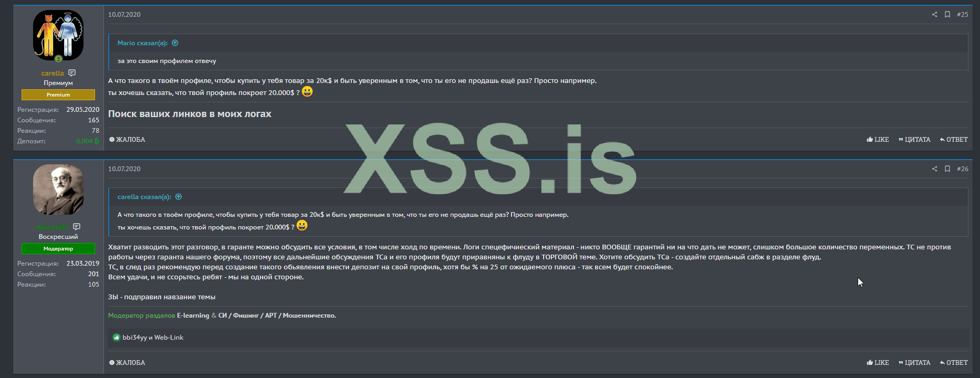Open permalink #25

click(962, 15)
